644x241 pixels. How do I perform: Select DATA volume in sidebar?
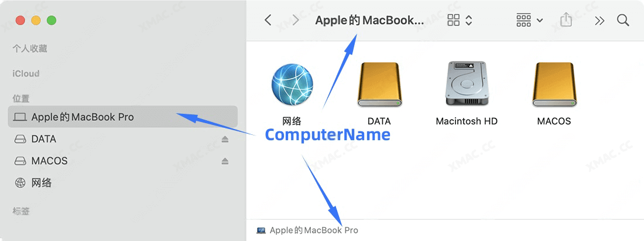click(122, 139)
